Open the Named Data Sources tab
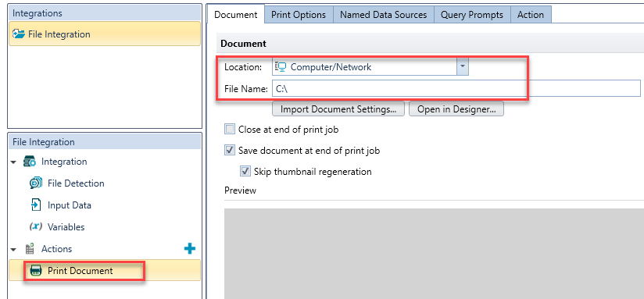Viewport: 644px width, 299px height. click(384, 15)
